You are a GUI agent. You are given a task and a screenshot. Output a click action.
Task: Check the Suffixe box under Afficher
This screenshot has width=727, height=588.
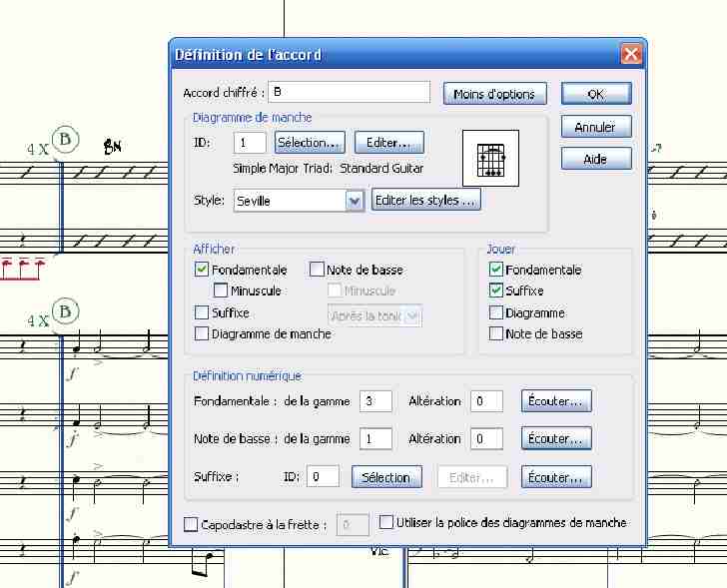[202, 312]
